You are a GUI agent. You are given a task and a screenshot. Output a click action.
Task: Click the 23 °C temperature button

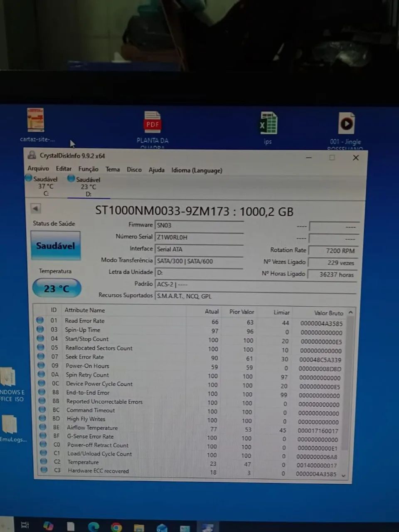point(57,288)
